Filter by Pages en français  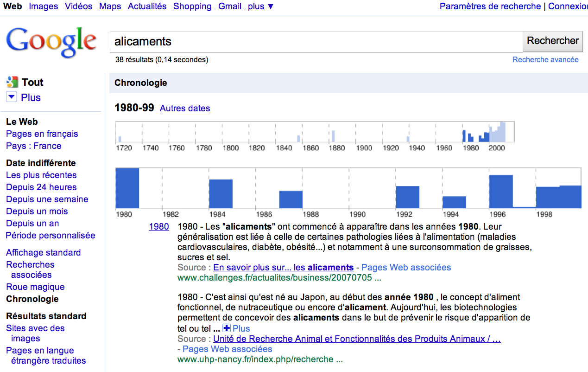coord(42,134)
